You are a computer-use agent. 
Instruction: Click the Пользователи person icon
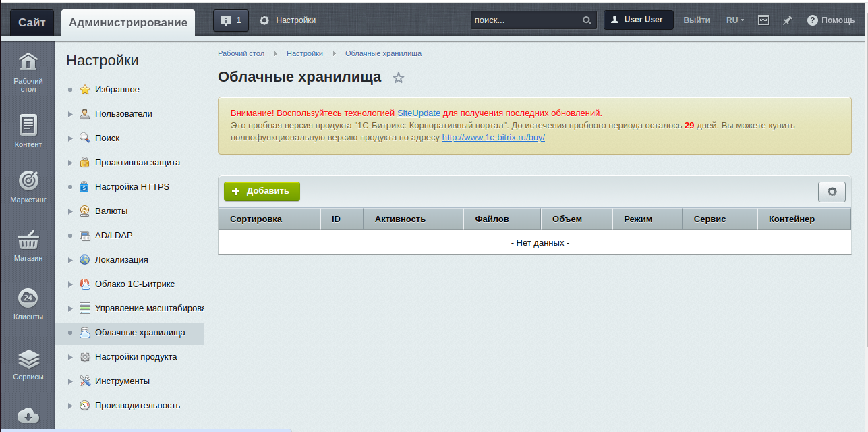tap(84, 114)
